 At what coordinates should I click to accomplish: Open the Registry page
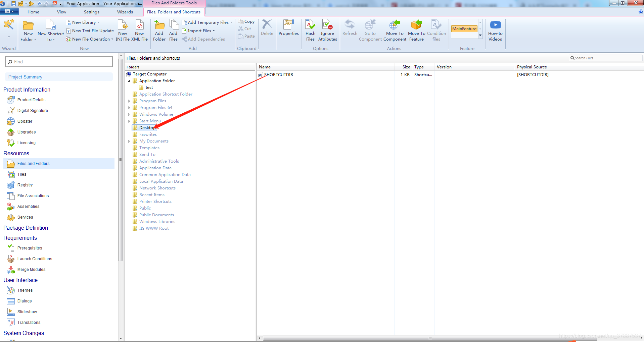click(x=25, y=185)
